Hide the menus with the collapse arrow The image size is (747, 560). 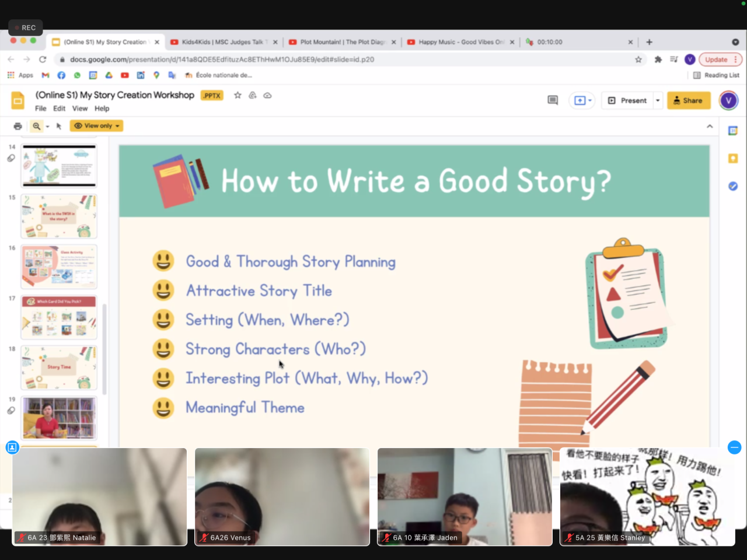click(x=710, y=126)
